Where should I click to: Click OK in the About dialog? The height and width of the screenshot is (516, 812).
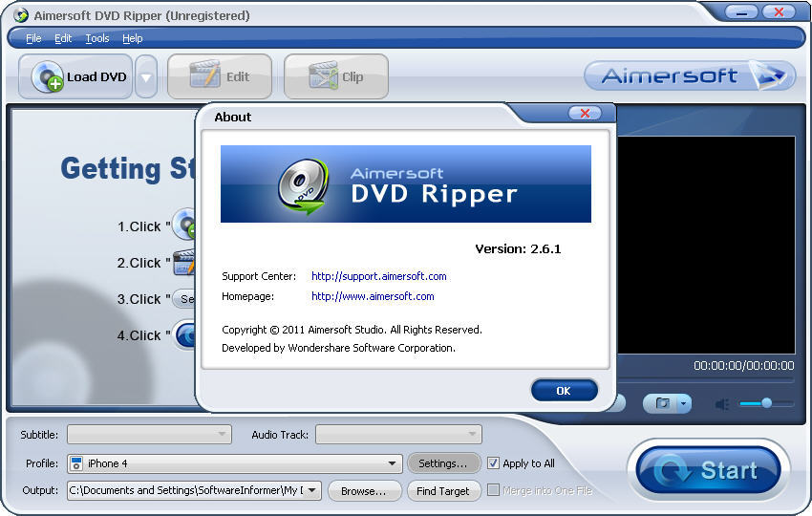(x=564, y=391)
